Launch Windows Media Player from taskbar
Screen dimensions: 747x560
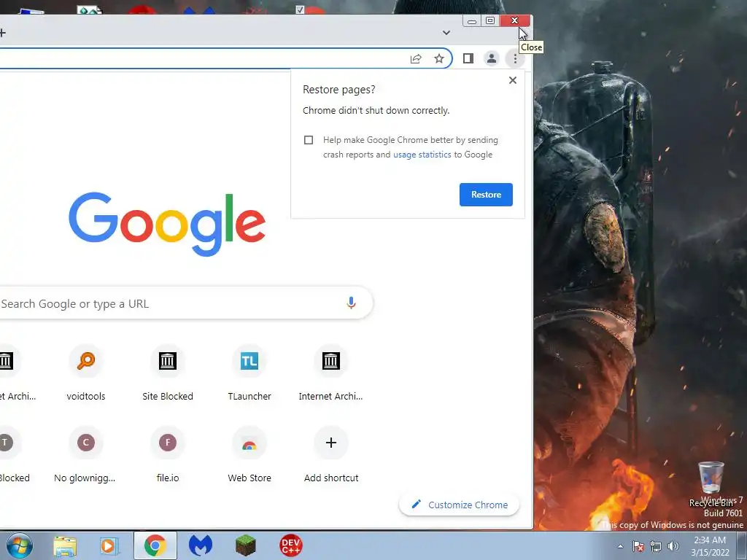tap(109, 545)
